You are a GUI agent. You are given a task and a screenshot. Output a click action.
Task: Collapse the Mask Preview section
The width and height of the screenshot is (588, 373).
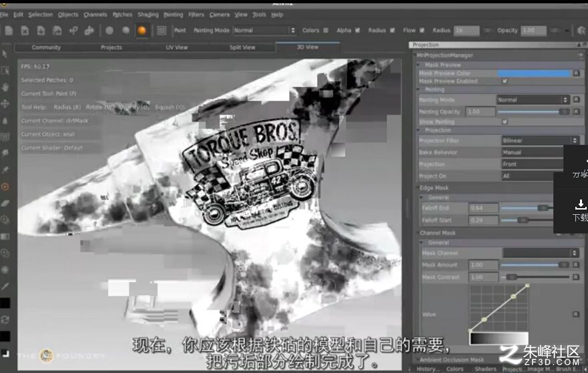(x=419, y=65)
